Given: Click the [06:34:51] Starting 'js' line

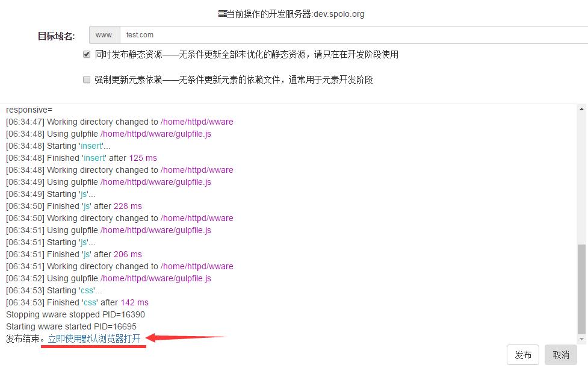Looking at the screenshot, I should point(51,242).
